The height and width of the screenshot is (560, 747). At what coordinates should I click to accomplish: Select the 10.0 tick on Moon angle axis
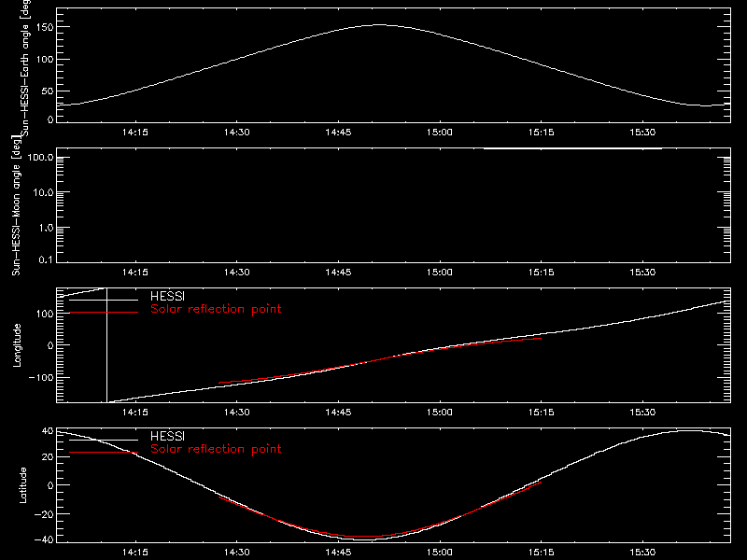tap(43, 193)
